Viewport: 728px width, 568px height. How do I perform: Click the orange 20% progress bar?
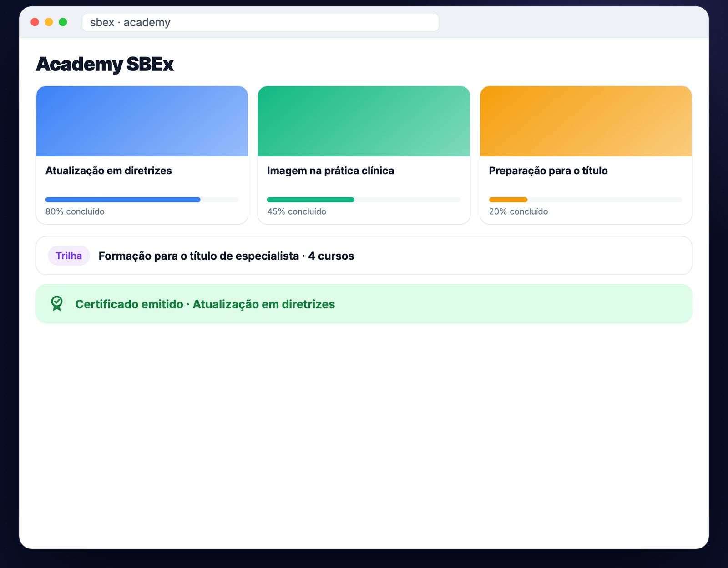coord(586,200)
